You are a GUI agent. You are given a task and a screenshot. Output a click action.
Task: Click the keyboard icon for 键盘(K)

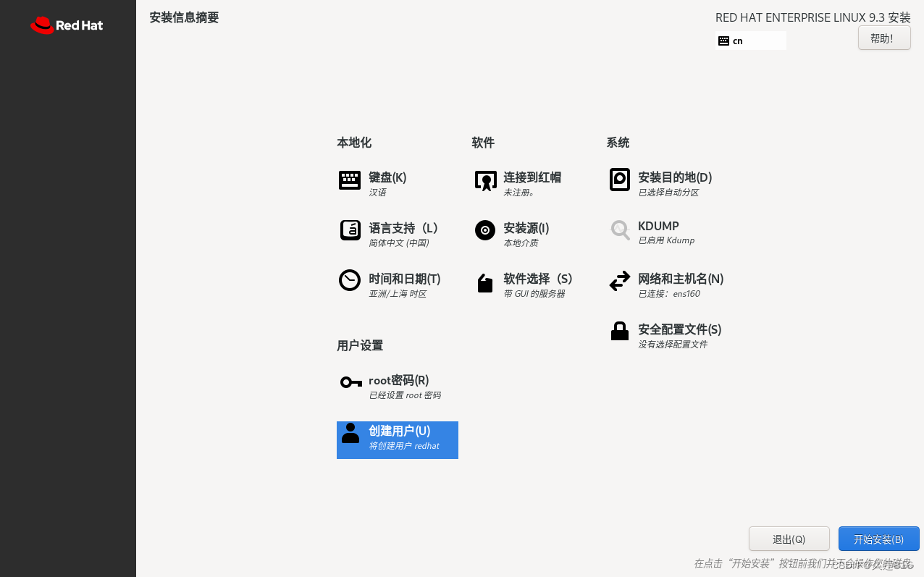click(350, 180)
